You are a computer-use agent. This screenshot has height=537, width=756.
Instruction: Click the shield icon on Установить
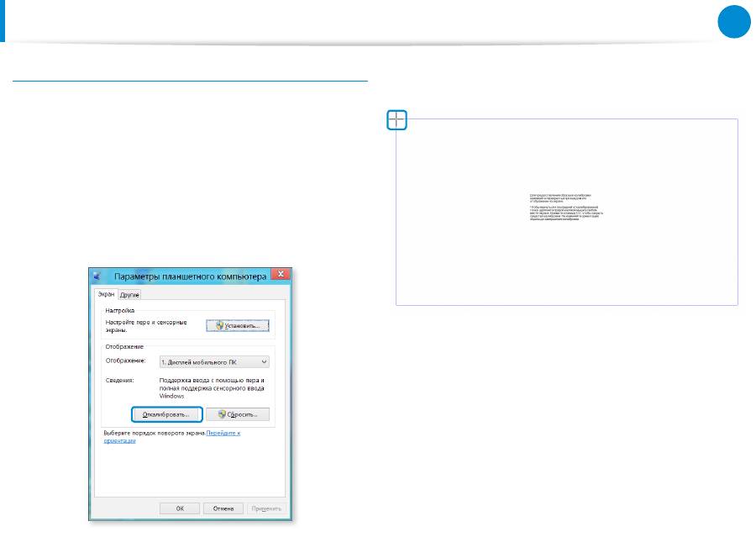click(221, 324)
